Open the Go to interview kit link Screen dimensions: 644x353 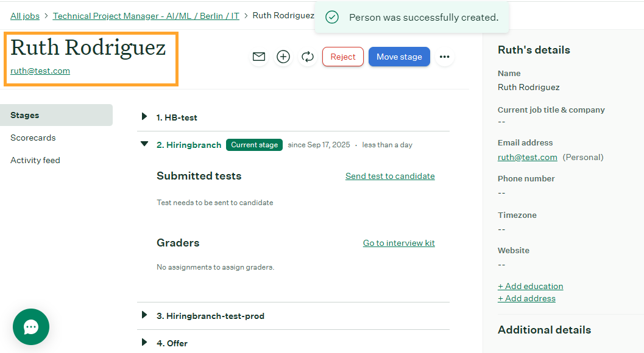tap(398, 243)
